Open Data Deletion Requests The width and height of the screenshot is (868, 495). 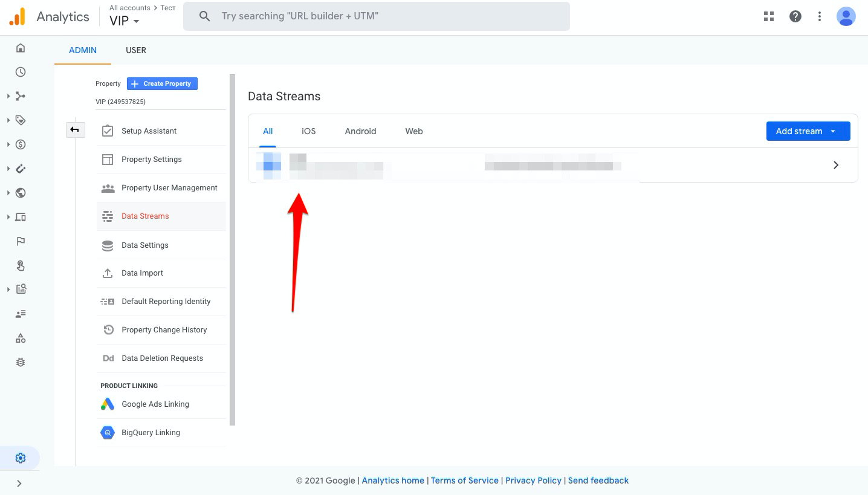161,358
